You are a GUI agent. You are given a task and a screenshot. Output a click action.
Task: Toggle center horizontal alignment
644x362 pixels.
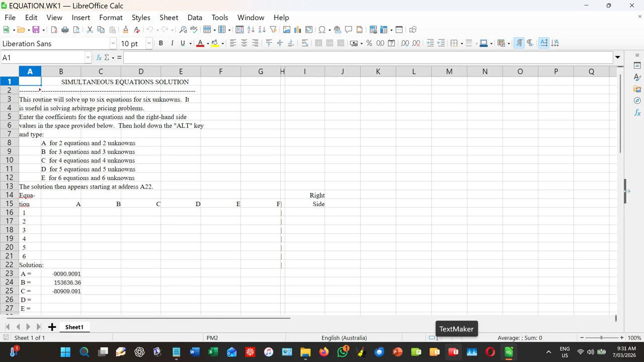(x=244, y=43)
